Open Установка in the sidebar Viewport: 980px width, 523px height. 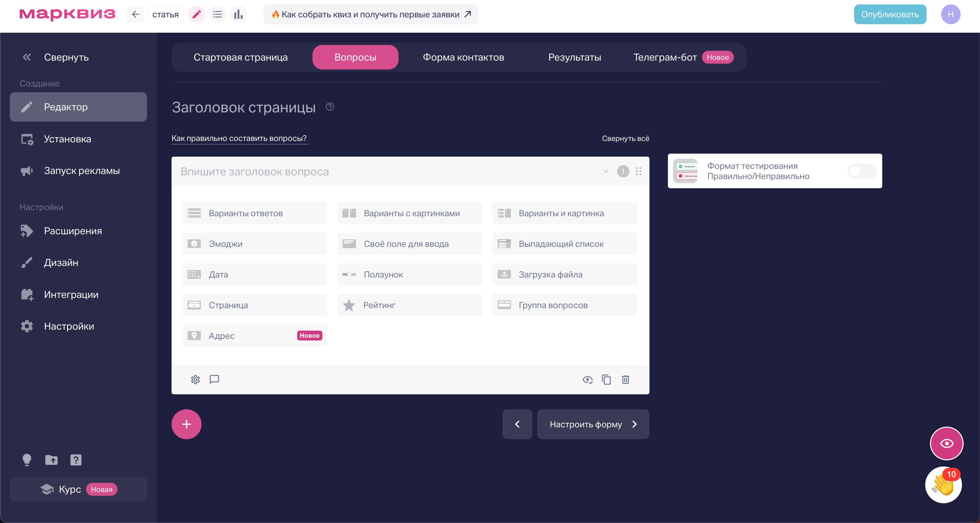pyautogui.click(x=78, y=139)
